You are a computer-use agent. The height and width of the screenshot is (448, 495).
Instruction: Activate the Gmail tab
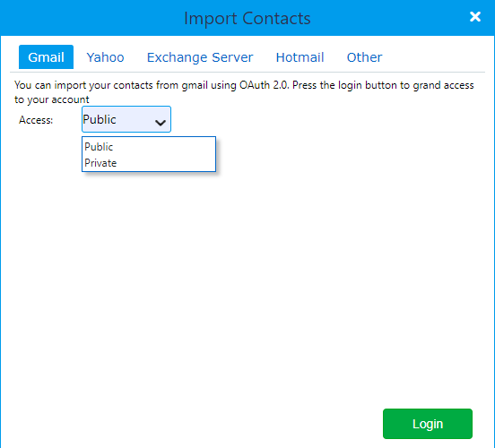coord(46,57)
